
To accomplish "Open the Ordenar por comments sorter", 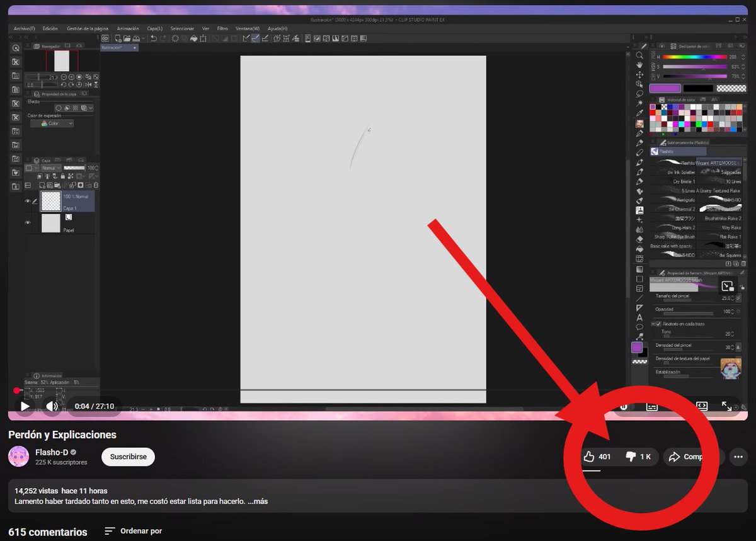I will (134, 531).
